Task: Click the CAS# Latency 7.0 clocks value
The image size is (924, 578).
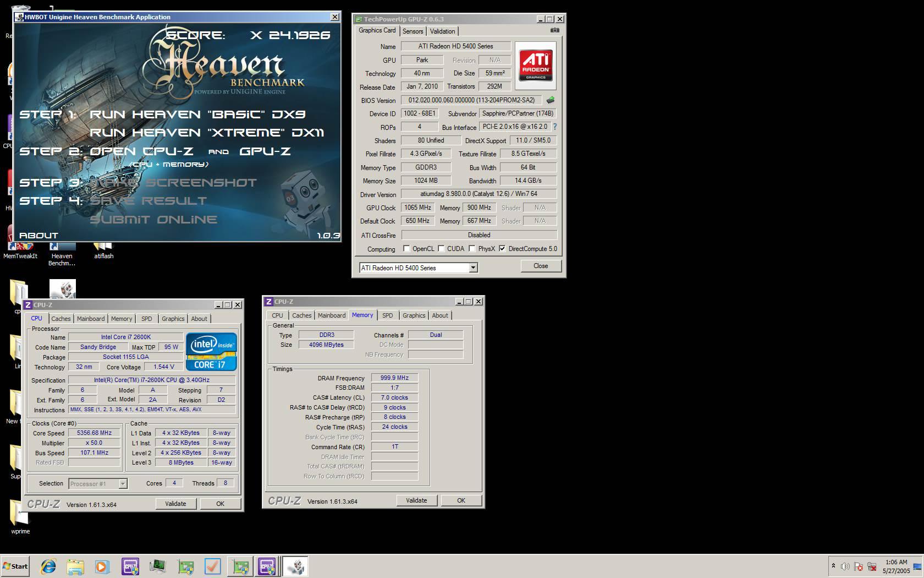Action: (x=394, y=397)
